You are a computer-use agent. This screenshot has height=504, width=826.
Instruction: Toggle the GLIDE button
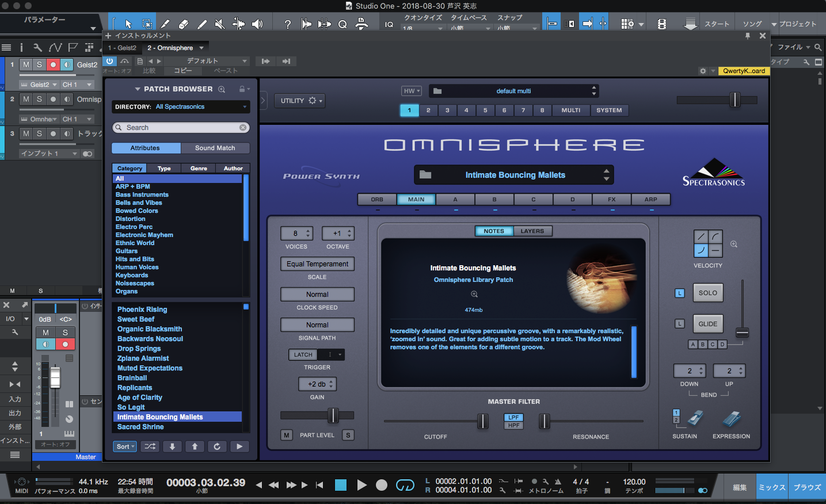[708, 324]
